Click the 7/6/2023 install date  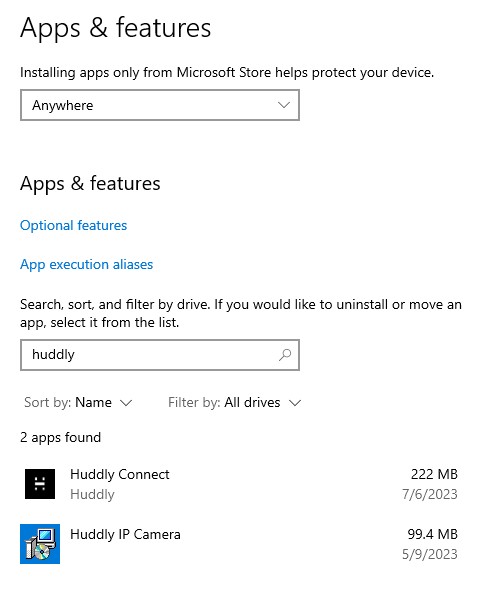pyautogui.click(x=430, y=494)
